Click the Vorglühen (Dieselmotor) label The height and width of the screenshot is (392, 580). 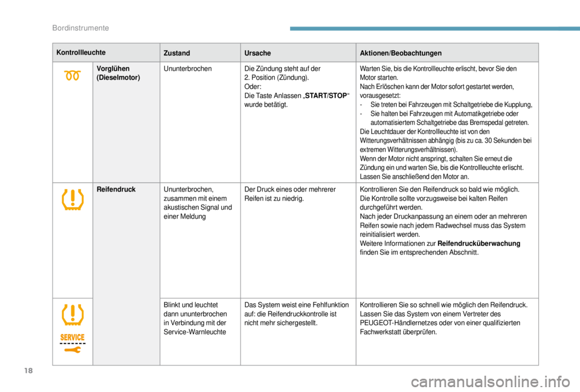(118, 73)
